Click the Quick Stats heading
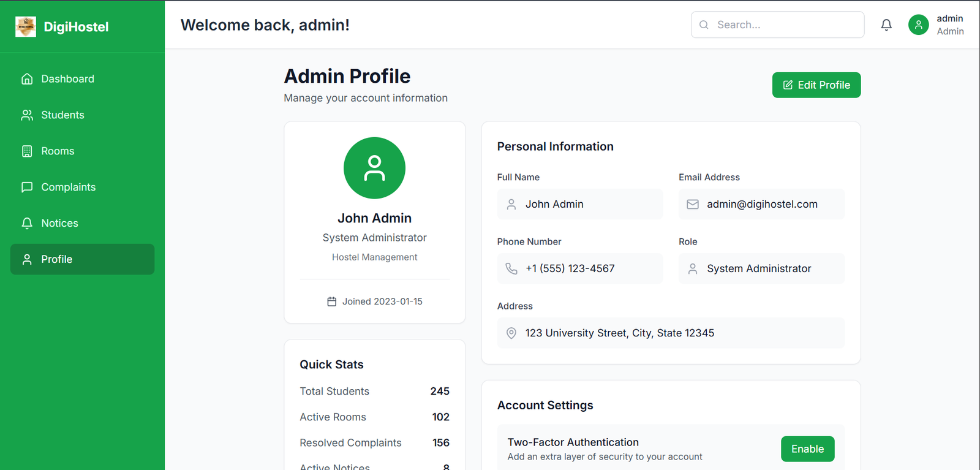The image size is (980, 470). [x=331, y=365]
